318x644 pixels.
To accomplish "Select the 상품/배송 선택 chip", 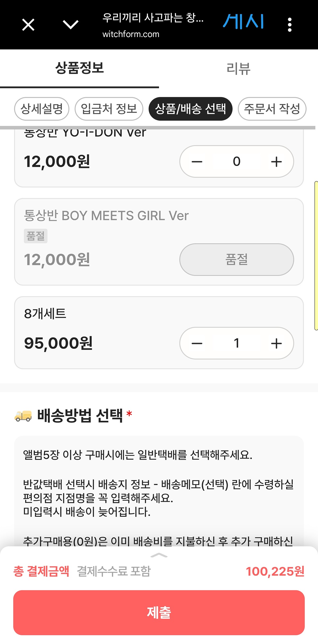I will click(191, 109).
